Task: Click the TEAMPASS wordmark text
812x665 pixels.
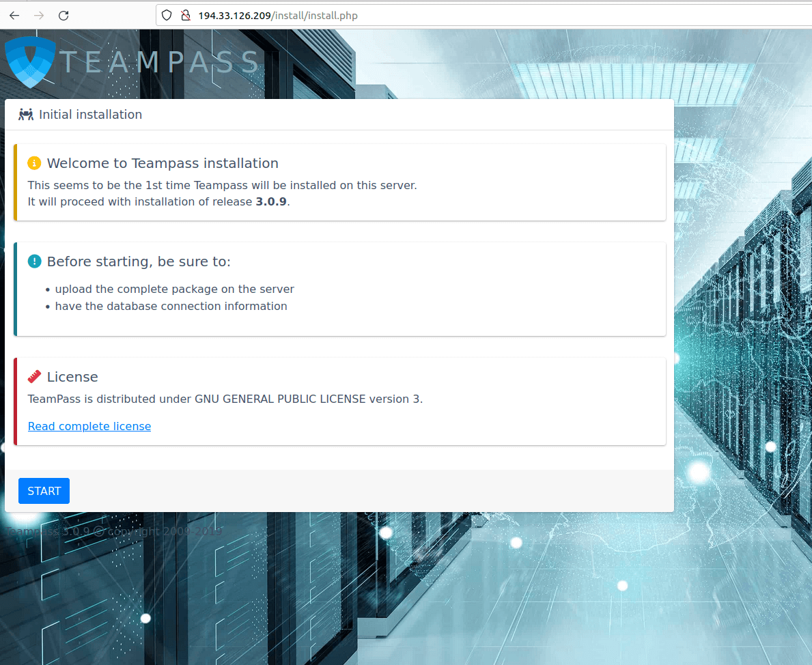Action: [160, 62]
